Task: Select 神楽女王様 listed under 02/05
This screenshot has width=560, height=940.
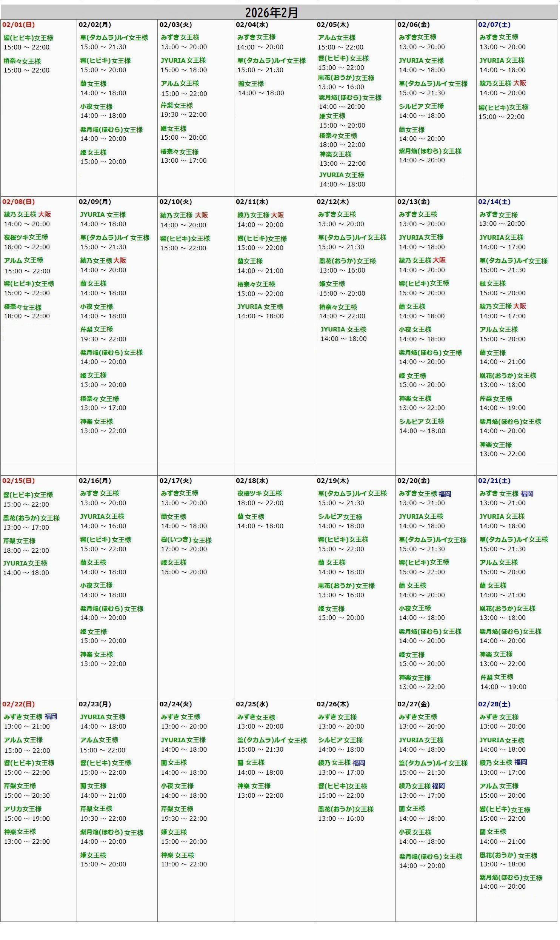Action: tap(335, 154)
